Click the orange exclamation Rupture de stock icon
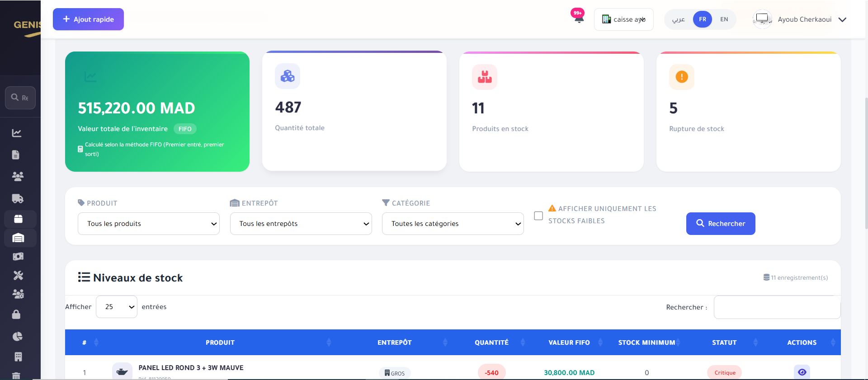This screenshot has width=868, height=380. [x=682, y=77]
